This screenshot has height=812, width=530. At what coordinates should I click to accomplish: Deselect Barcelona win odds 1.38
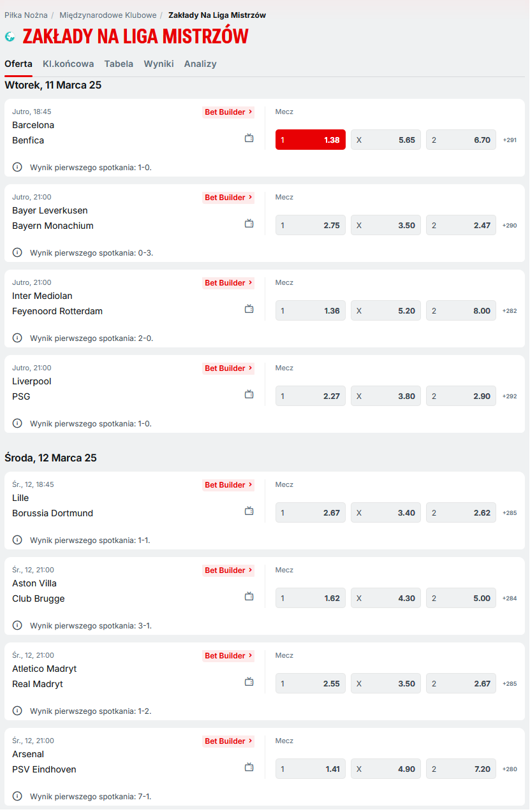310,140
